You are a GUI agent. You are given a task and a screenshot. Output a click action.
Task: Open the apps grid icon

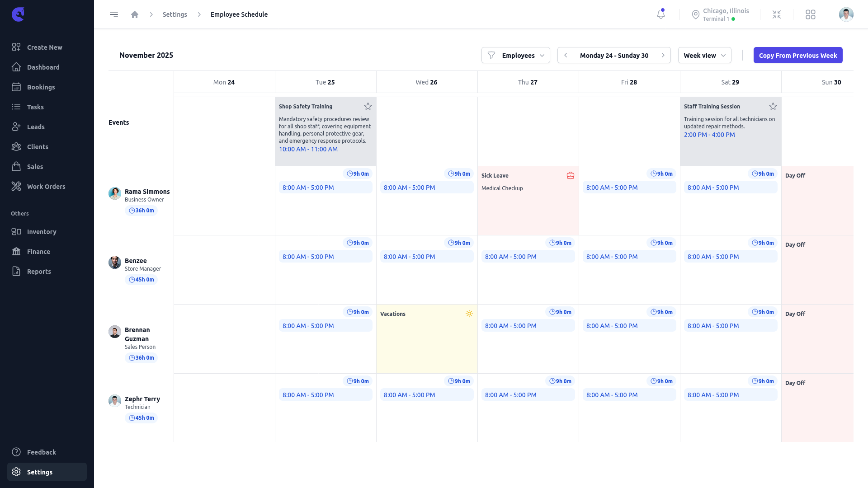[810, 14]
